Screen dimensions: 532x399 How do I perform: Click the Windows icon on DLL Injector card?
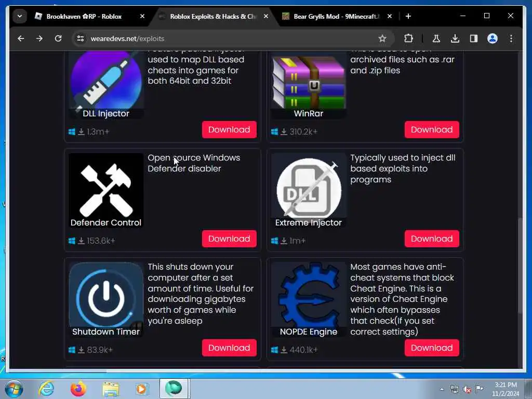point(72,131)
